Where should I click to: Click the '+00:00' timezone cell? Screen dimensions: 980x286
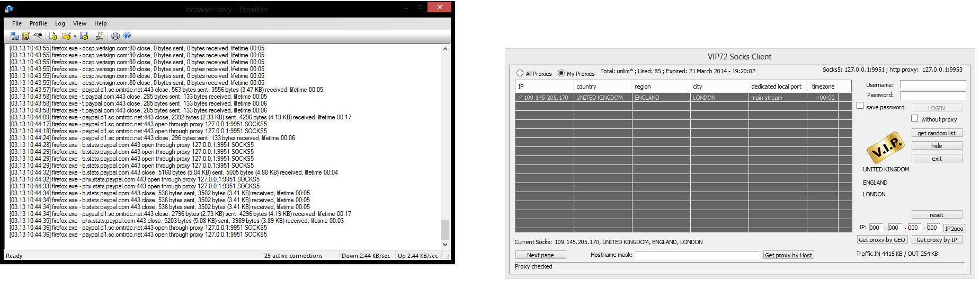pyautogui.click(x=823, y=98)
